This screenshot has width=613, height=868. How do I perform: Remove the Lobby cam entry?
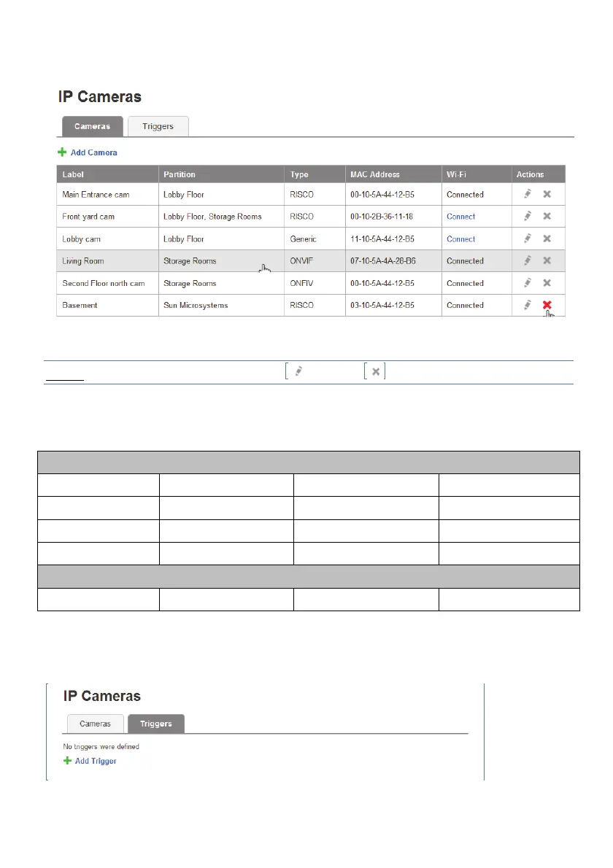click(547, 239)
